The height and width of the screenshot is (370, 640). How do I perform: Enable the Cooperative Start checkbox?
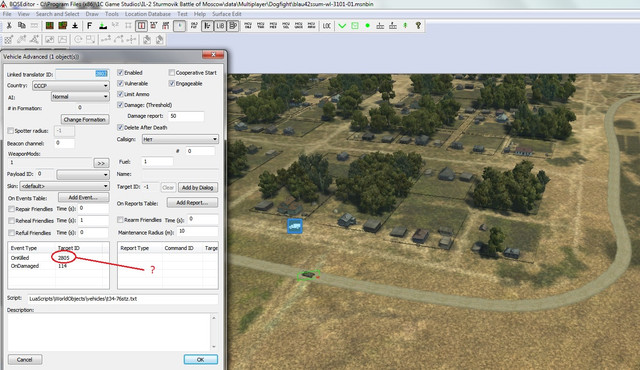(x=172, y=73)
